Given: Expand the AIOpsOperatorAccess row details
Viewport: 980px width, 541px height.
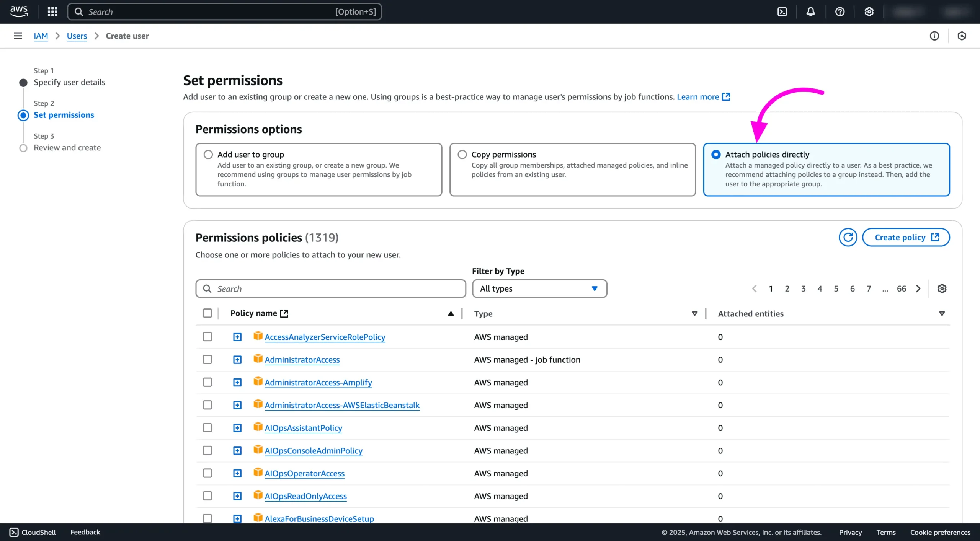Looking at the screenshot, I should [237, 473].
